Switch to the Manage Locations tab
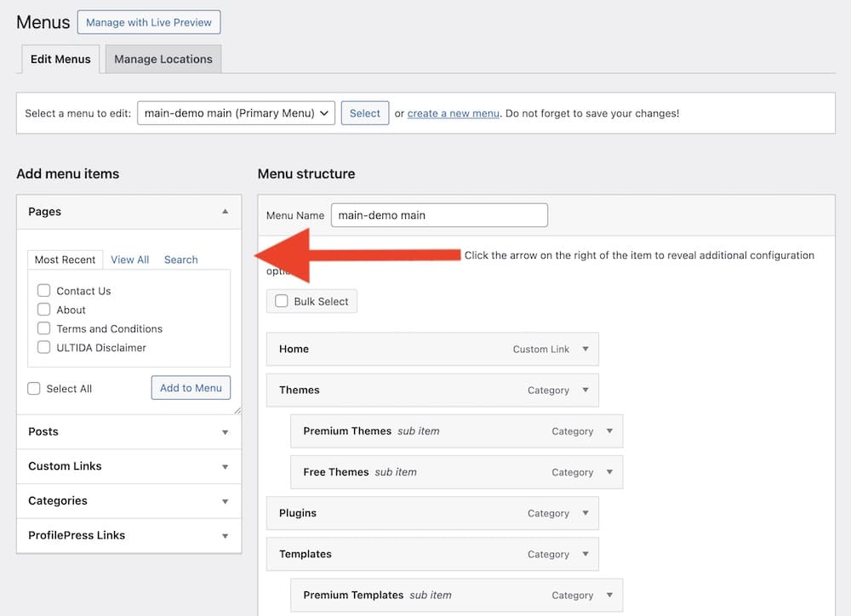851x616 pixels. pos(163,60)
